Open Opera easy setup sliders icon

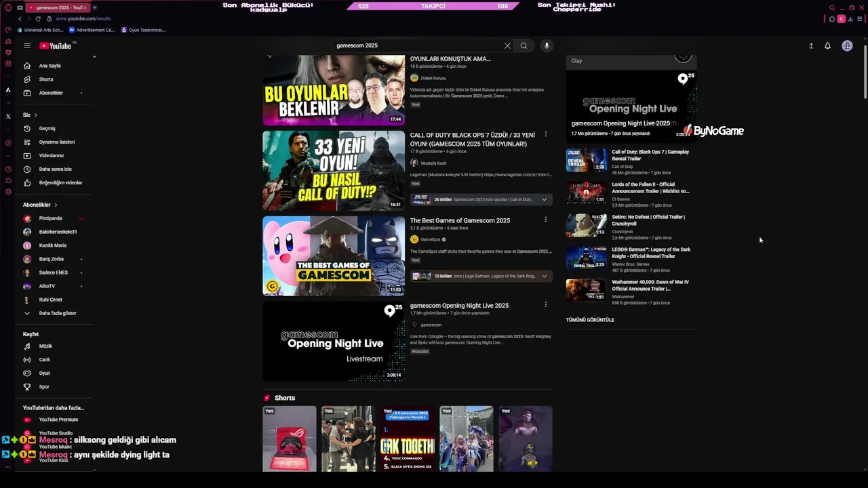pos(860,19)
